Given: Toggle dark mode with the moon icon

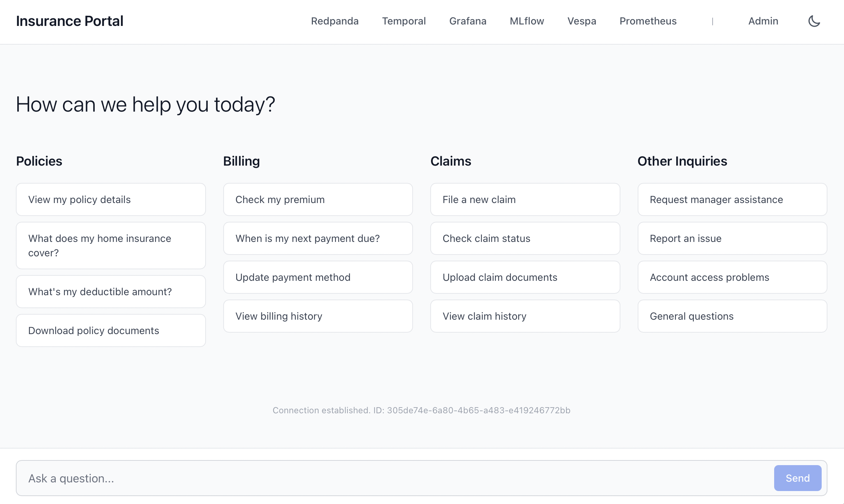Looking at the screenshot, I should pyautogui.click(x=814, y=21).
